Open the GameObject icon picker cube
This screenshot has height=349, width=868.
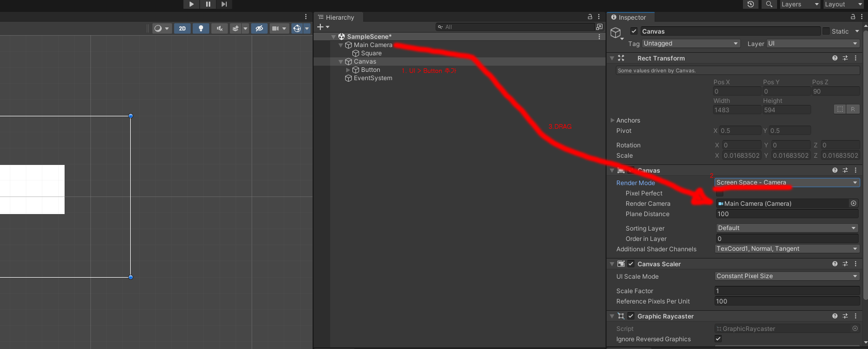click(616, 33)
